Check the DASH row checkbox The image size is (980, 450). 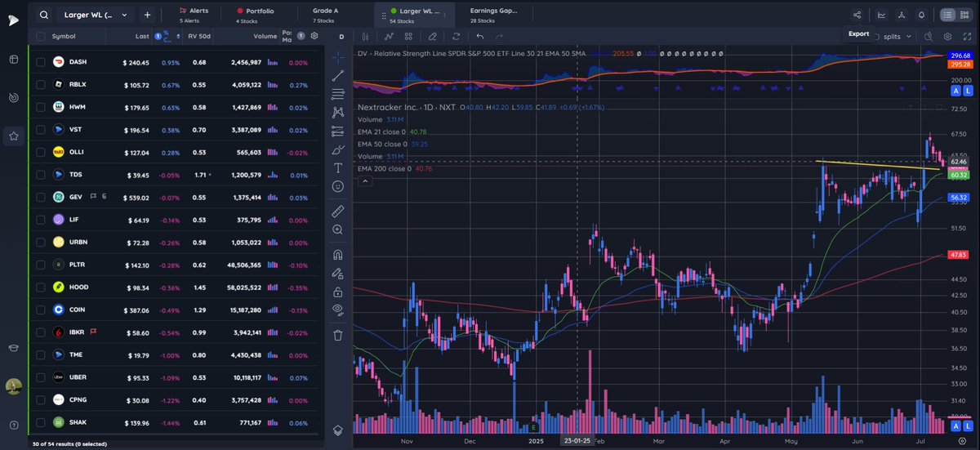(41, 62)
